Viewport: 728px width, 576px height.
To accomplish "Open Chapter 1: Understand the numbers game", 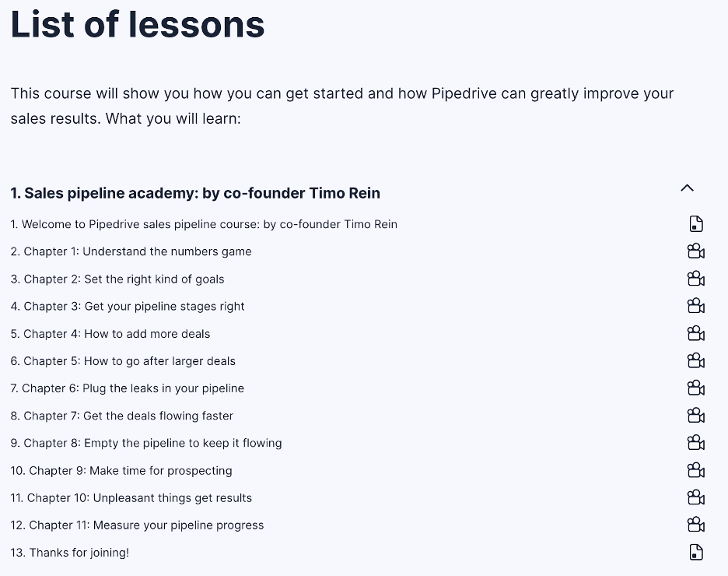I will pyautogui.click(x=131, y=251).
